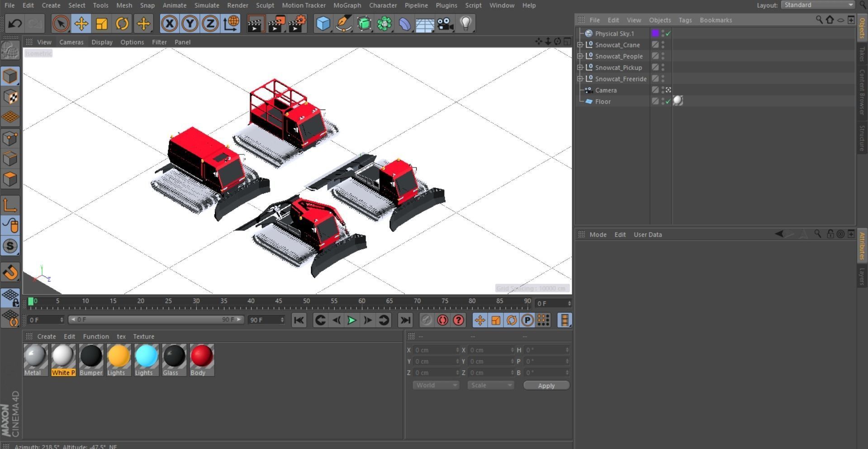Toggle Floor object enabled checkmark
Screen dimensions: 868x449
[668, 101]
